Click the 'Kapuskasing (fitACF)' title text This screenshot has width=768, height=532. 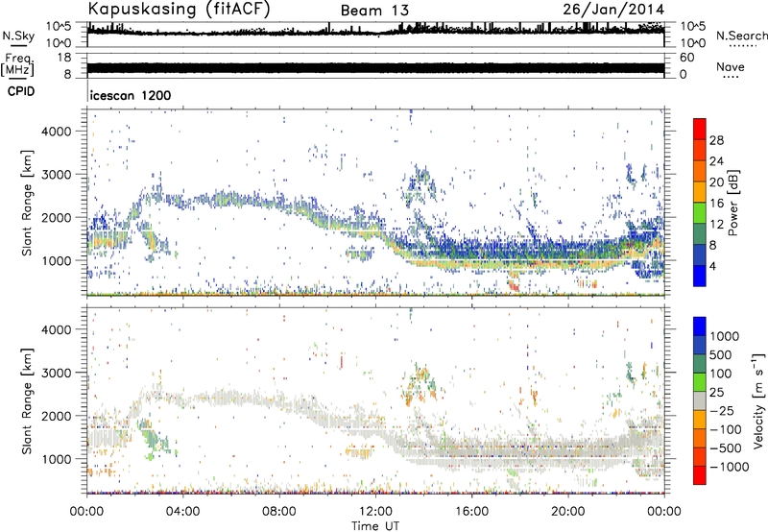(179, 9)
